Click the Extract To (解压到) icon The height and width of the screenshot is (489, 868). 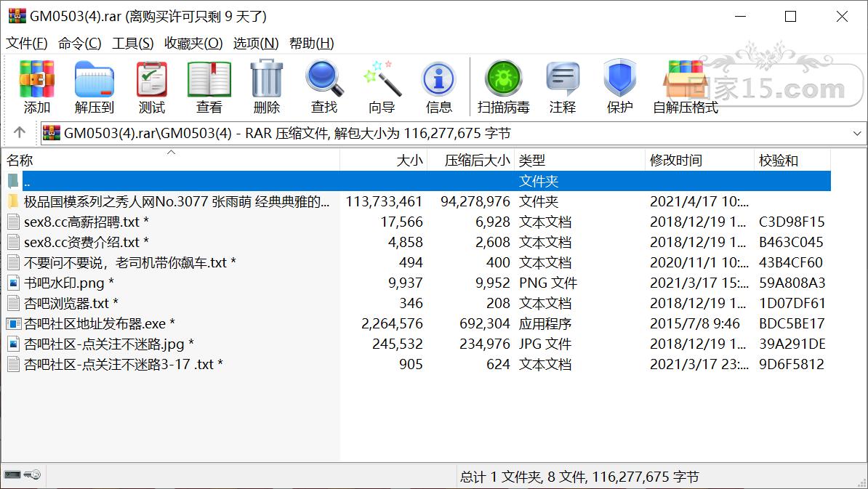94,79
